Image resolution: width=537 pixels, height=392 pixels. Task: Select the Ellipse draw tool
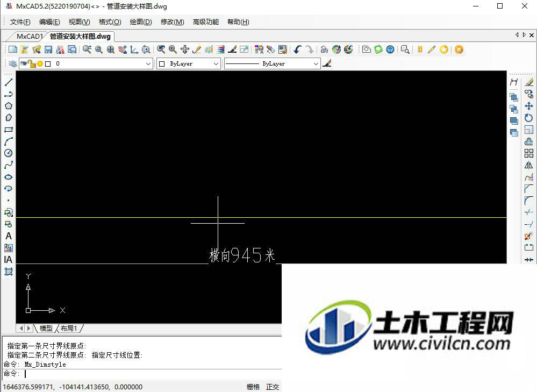click(x=9, y=177)
